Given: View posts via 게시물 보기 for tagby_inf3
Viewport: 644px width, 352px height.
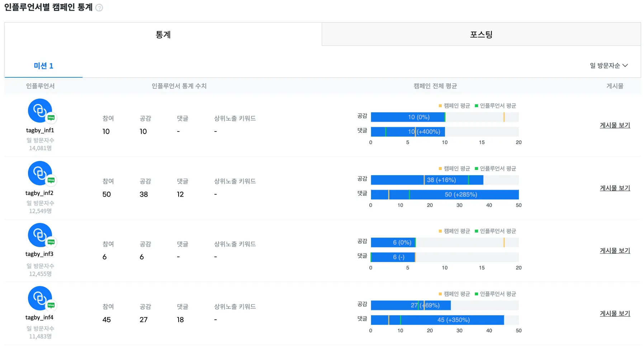Looking at the screenshot, I should click(x=615, y=251).
